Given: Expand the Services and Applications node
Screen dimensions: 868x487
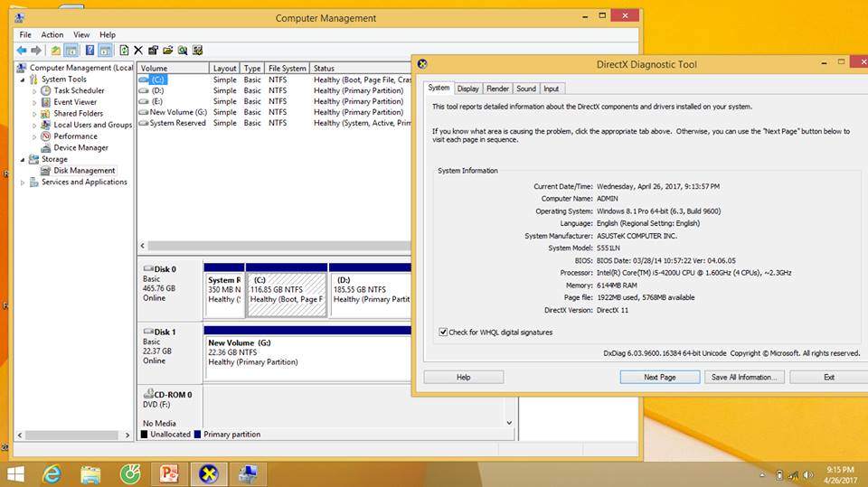Looking at the screenshot, I should 23,183.
